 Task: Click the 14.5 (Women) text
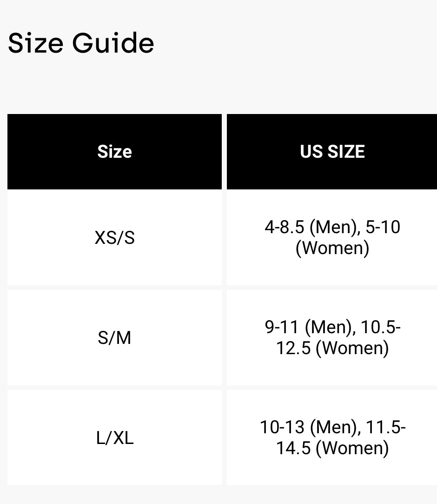point(332,448)
